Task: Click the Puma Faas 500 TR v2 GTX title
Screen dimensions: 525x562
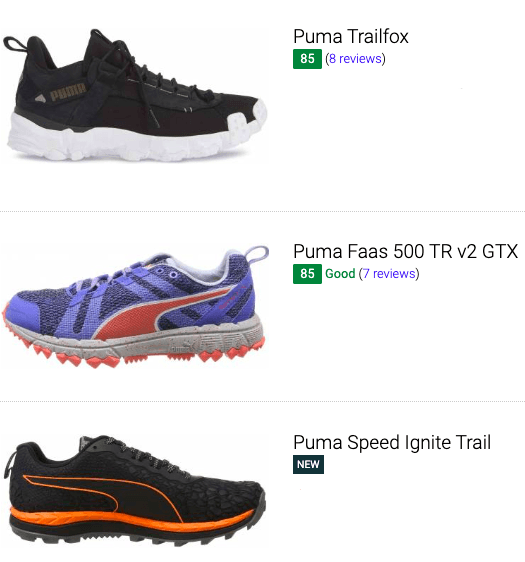Action: coord(405,251)
